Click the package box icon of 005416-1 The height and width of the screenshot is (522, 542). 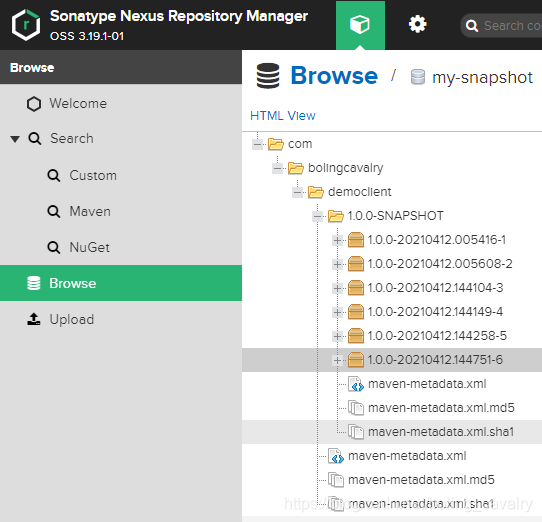tap(356, 240)
